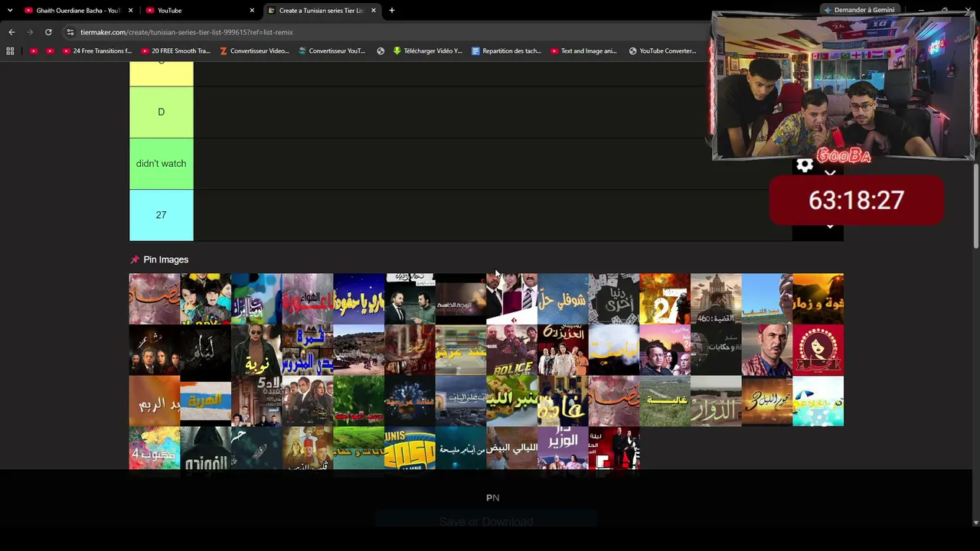The width and height of the screenshot is (980, 551).
Task: Close the YouTube tab
Action: click(252, 11)
